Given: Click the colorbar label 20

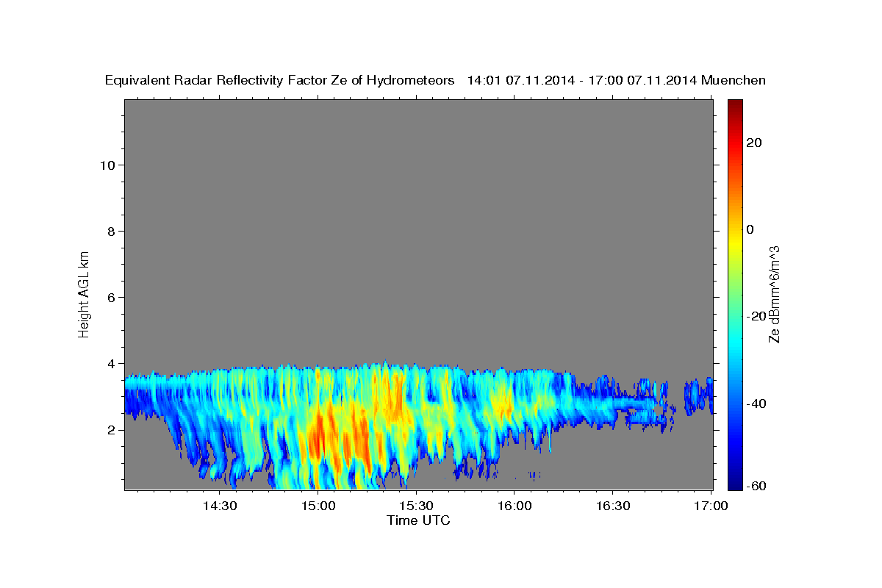Looking at the screenshot, I should [x=753, y=143].
